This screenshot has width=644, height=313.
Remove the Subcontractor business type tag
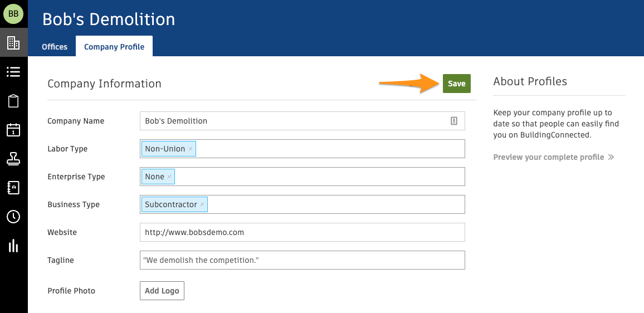click(202, 205)
